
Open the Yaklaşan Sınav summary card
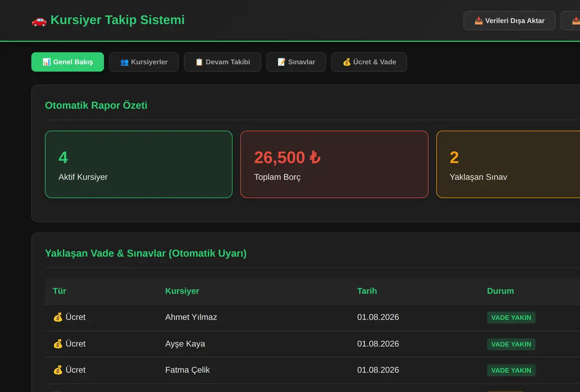508,164
